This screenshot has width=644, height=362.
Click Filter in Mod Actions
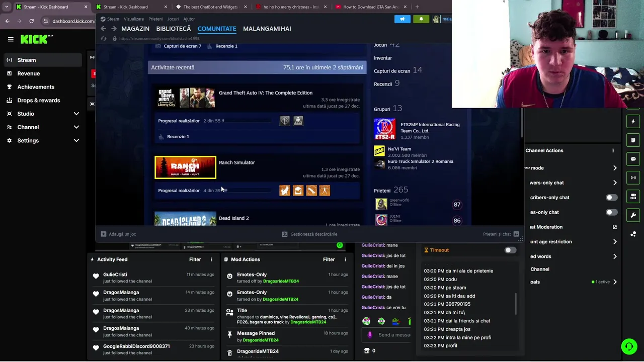(x=329, y=259)
